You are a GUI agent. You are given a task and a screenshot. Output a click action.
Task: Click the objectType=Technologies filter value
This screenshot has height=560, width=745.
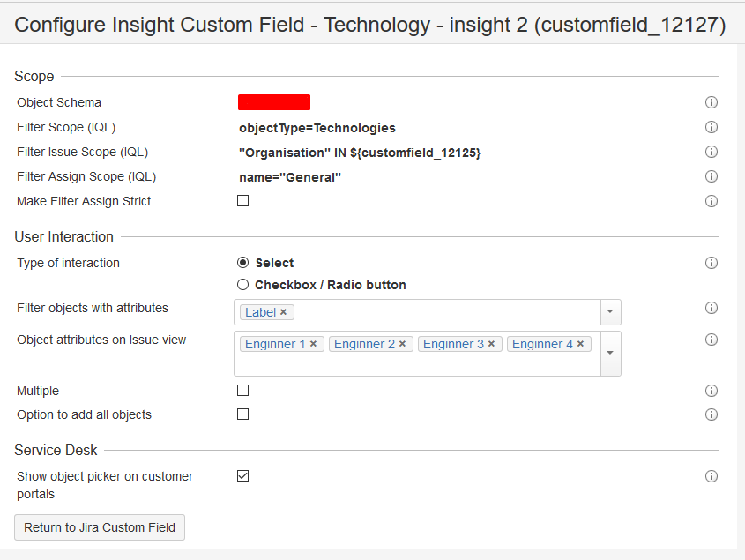tap(317, 128)
